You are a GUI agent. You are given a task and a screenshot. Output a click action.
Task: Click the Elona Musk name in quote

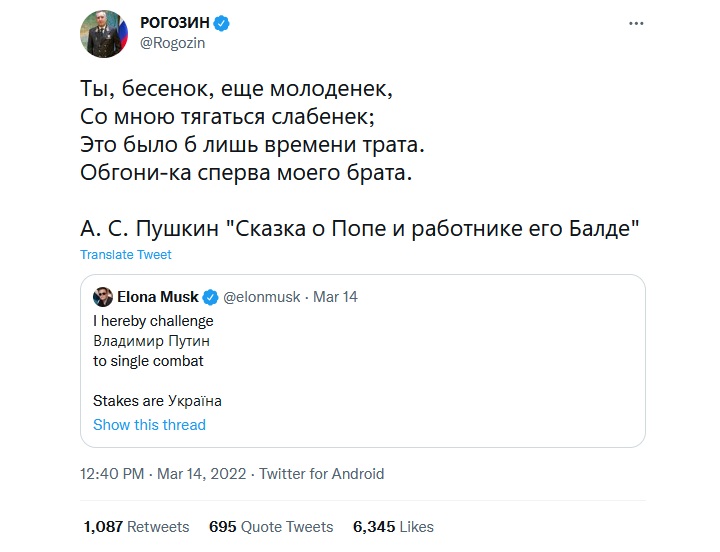pyautogui.click(x=158, y=297)
